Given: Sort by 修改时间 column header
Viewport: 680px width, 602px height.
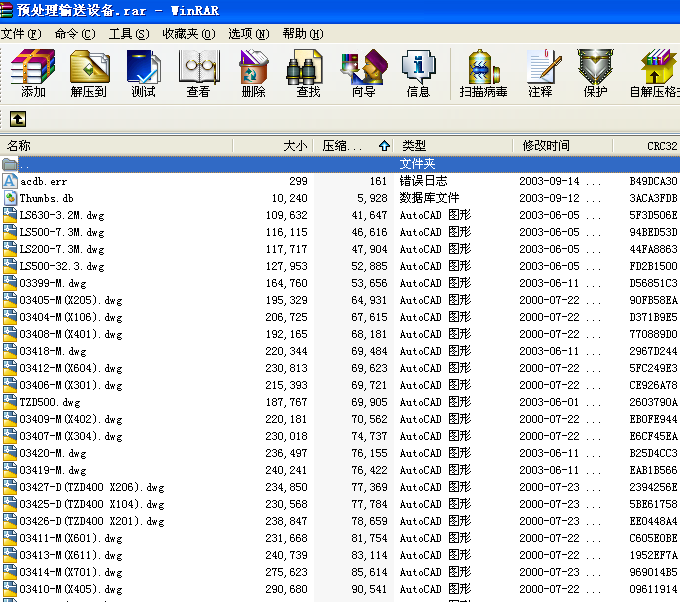Looking at the screenshot, I should coord(562,146).
